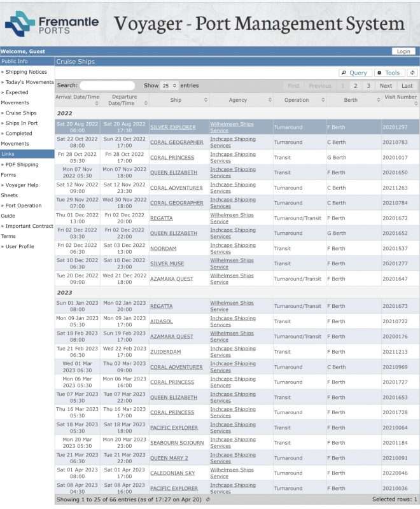420x509 pixels.
Task: Open Port Operation Guide link
Action: (x=21, y=211)
